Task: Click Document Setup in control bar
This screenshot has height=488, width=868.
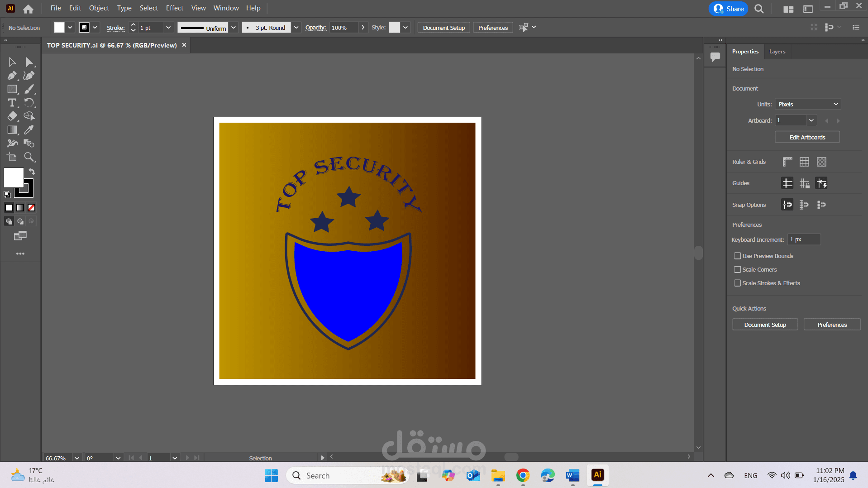Action: coord(444,28)
